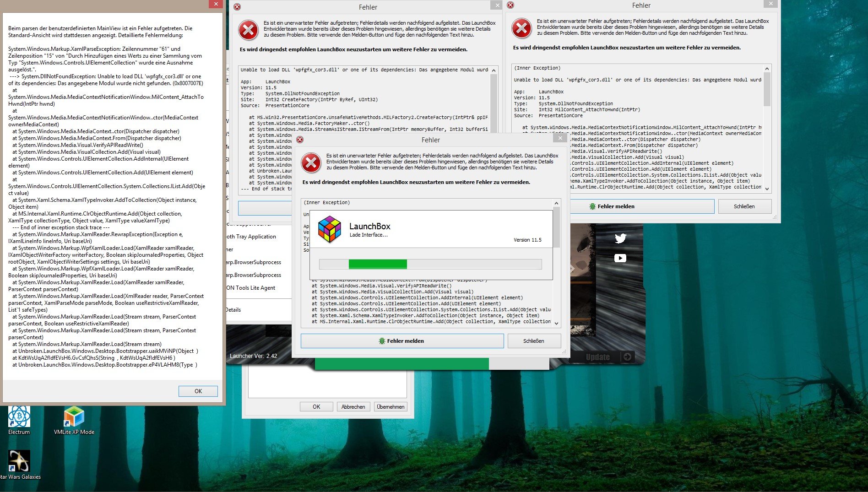Click OK in the bottom settings dialog
868x492 pixels.
(x=316, y=407)
